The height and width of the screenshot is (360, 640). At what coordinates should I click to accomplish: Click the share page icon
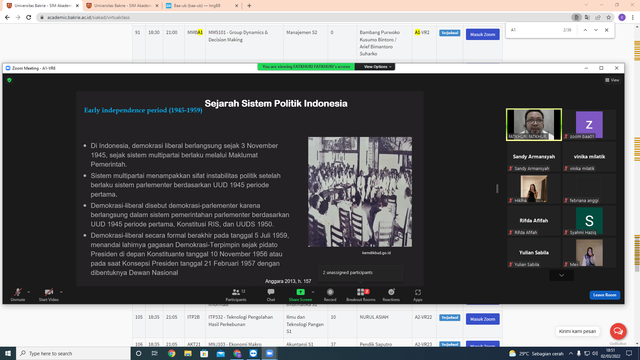[598, 18]
